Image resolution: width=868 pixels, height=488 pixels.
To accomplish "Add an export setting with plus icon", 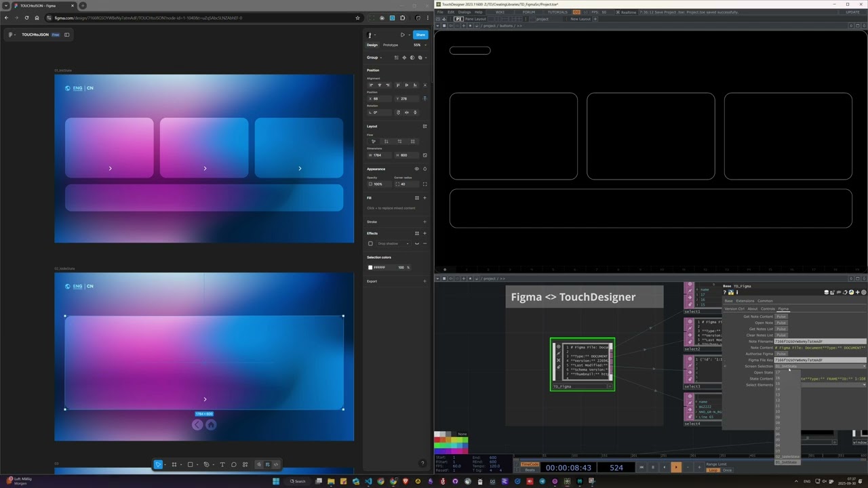I will 425,281.
